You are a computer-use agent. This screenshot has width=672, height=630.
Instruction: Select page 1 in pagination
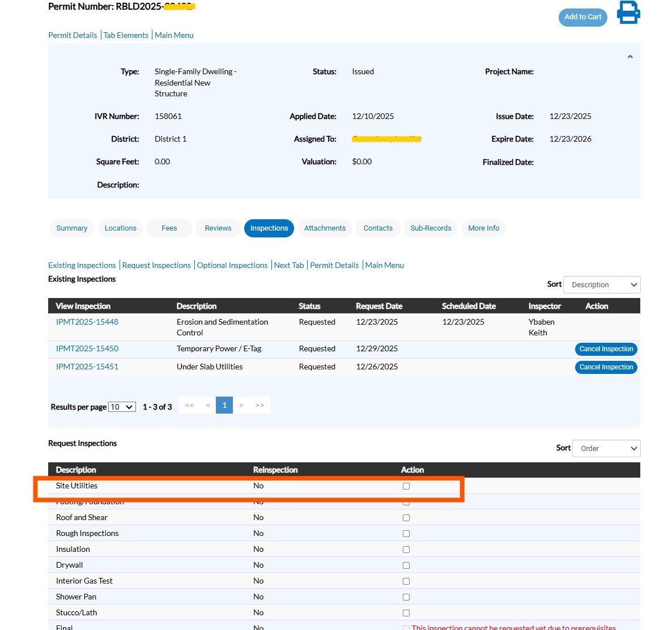coord(224,406)
